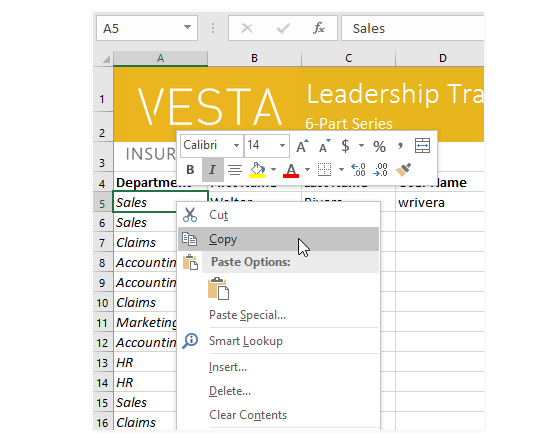The image size is (556, 438).
Task: Click the Increase Decimal icon
Action: click(x=358, y=170)
